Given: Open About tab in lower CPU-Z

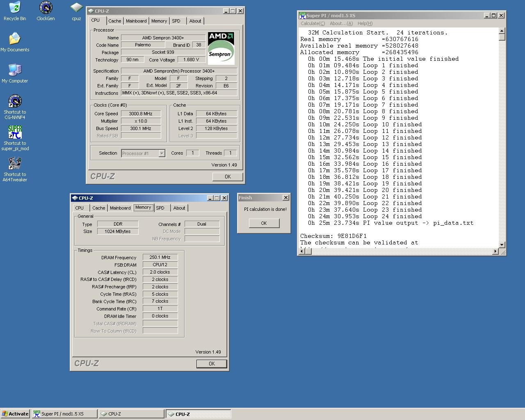Looking at the screenshot, I should pyautogui.click(x=179, y=208).
